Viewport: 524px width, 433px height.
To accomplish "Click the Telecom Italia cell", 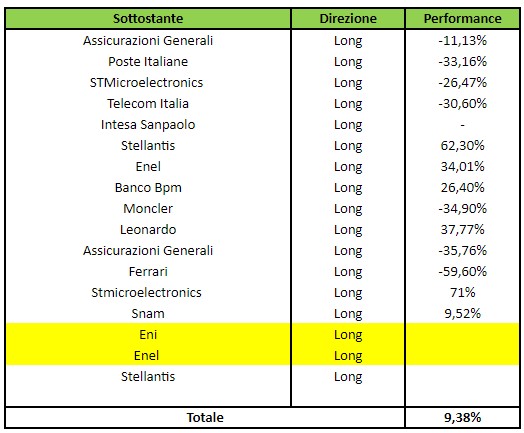I will pos(148,104).
